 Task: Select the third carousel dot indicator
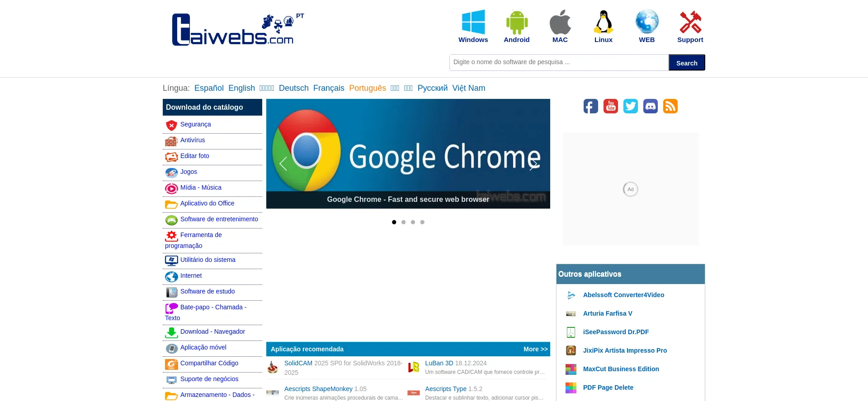click(x=413, y=222)
